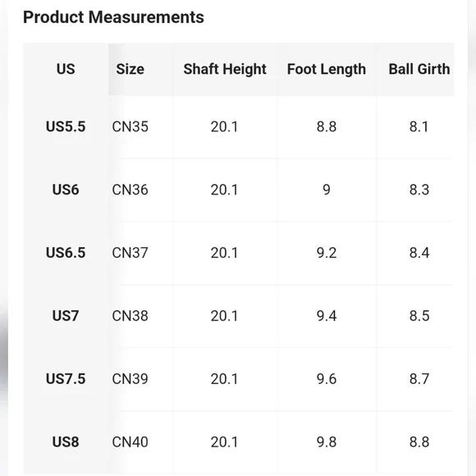This screenshot has height=476, width=476.
Task: Click the CN38 size cell
Action: click(x=130, y=316)
